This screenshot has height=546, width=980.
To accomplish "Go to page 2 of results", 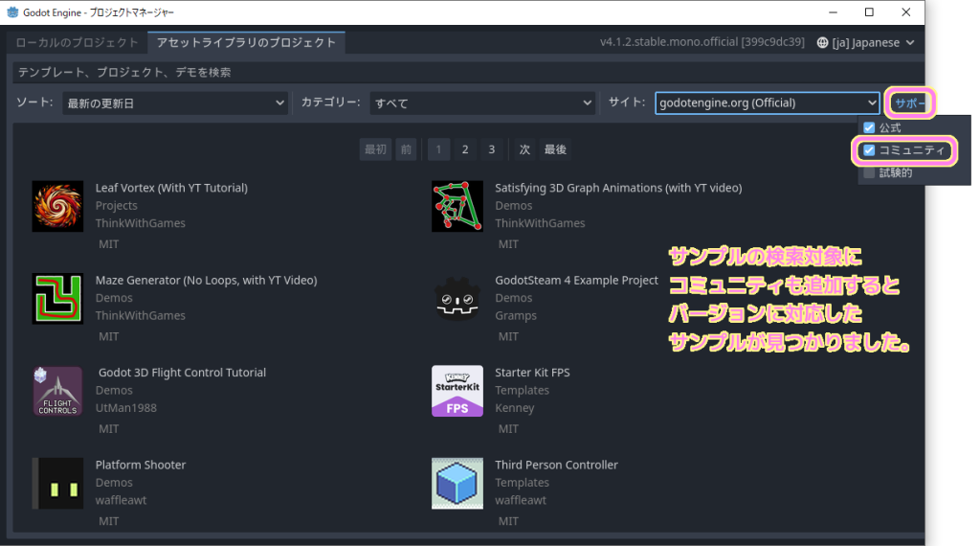I will (465, 149).
